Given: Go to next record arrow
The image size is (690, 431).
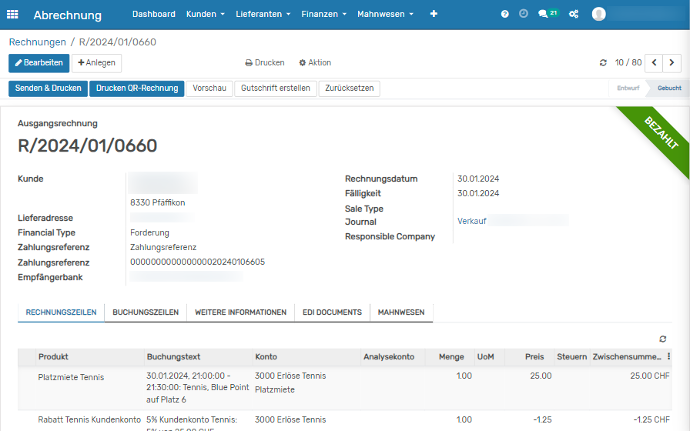Looking at the screenshot, I should [x=674, y=62].
